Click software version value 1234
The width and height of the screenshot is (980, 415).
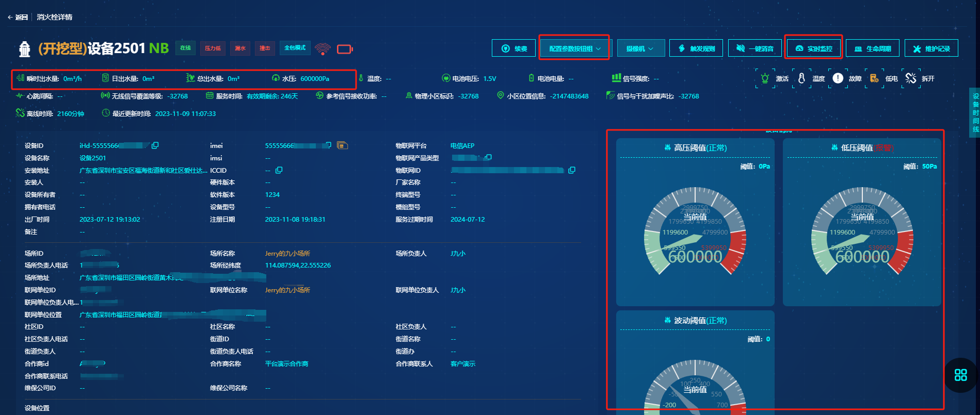click(272, 195)
